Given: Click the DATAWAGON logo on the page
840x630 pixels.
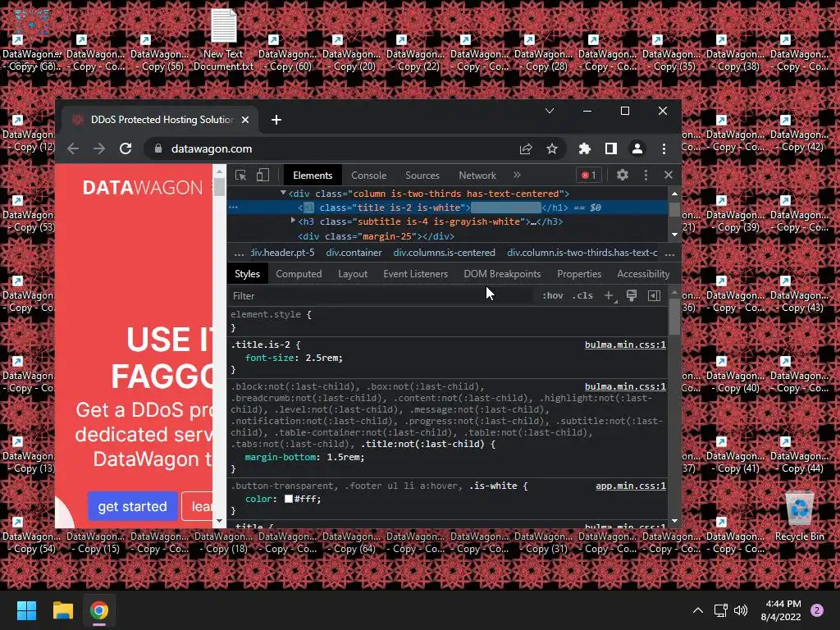Looking at the screenshot, I should coord(143,188).
